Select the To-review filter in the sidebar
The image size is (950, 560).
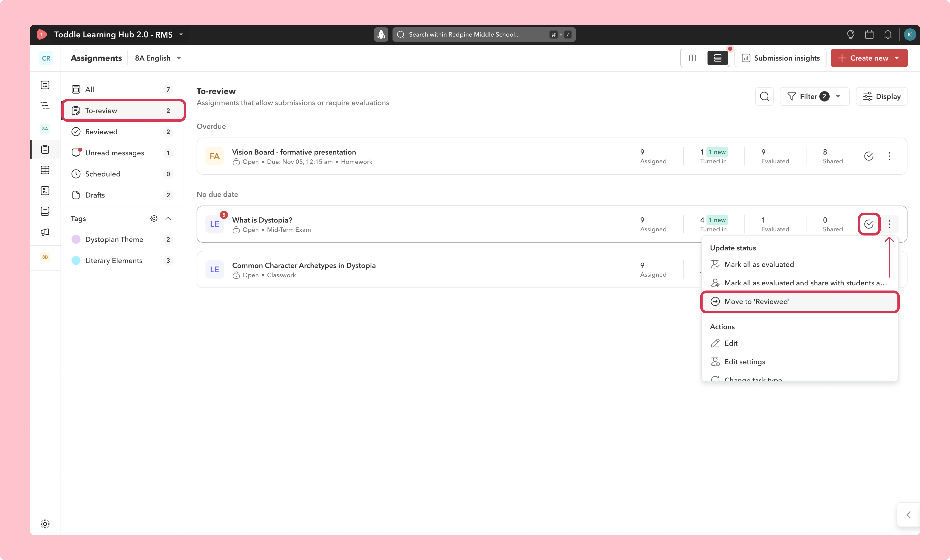click(123, 111)
